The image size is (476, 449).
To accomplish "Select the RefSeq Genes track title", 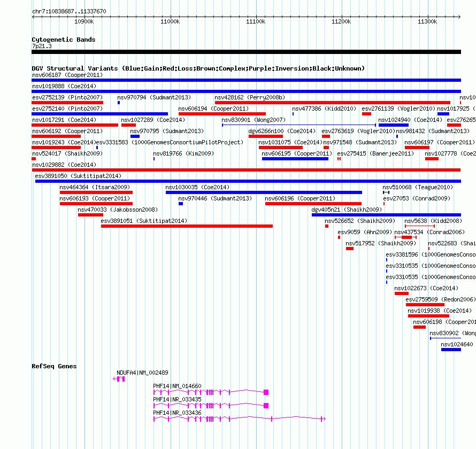I will pyautogui.click(x=54, y=366).
